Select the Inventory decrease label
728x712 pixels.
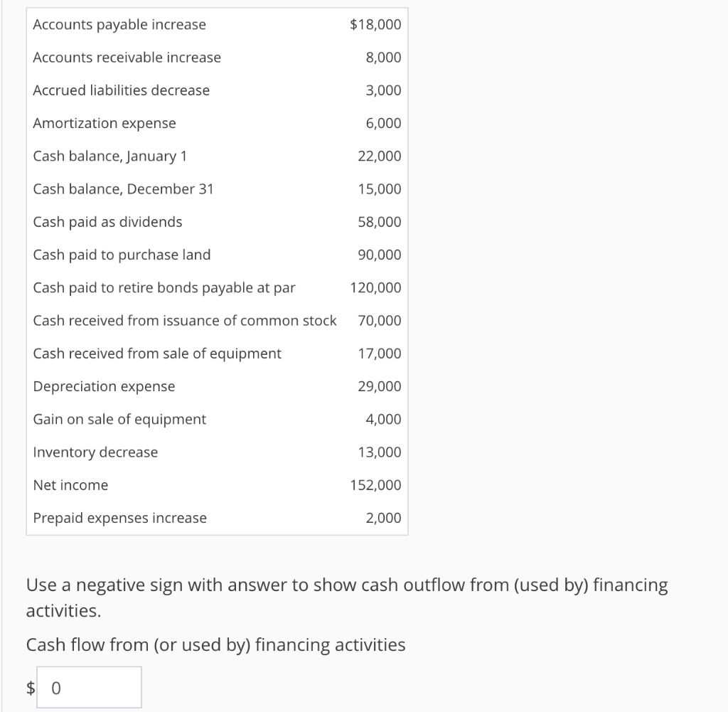[95, 452]
